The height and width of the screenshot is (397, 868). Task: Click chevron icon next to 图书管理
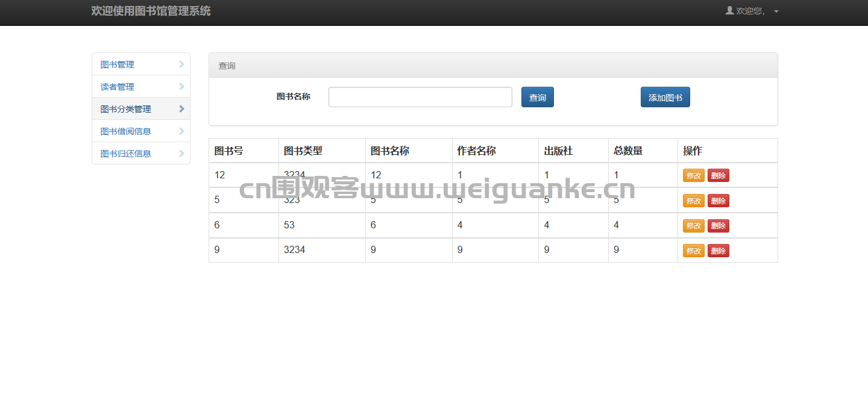(x=181, y=64)
